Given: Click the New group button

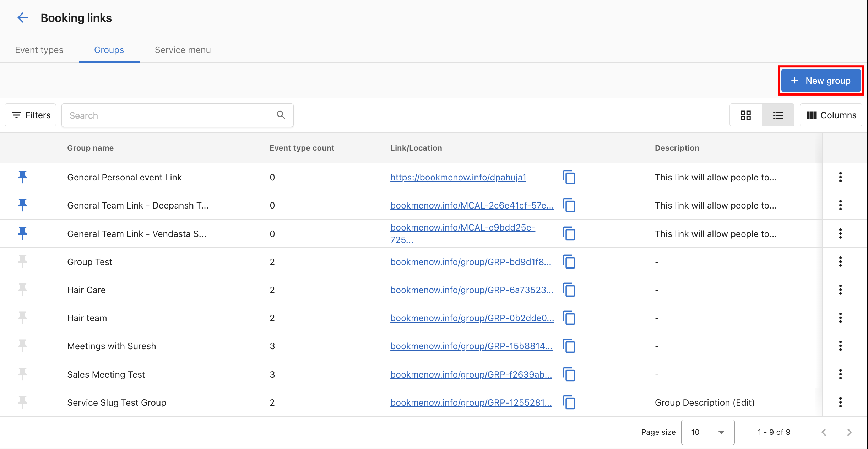Looking at the screenshot, I should [x=820, y=80].
